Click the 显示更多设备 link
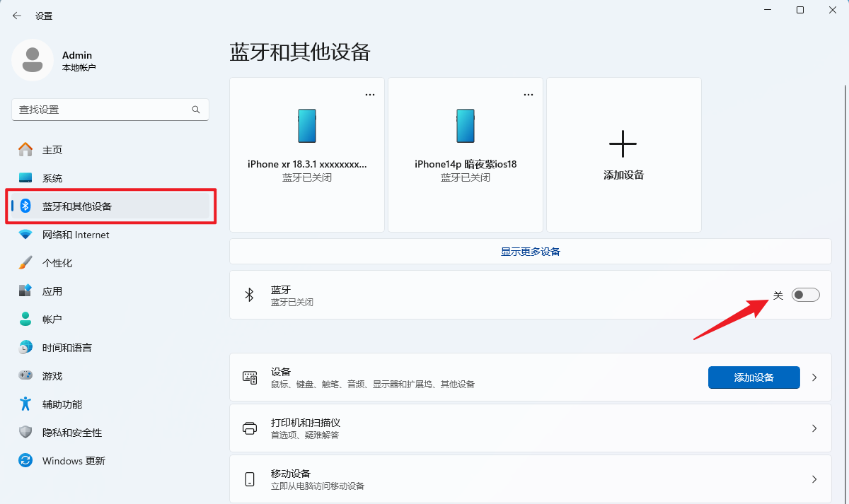Image resolution: width=849 pixels, height=504 pixels. pyautogui.click(x=530, y=250)
